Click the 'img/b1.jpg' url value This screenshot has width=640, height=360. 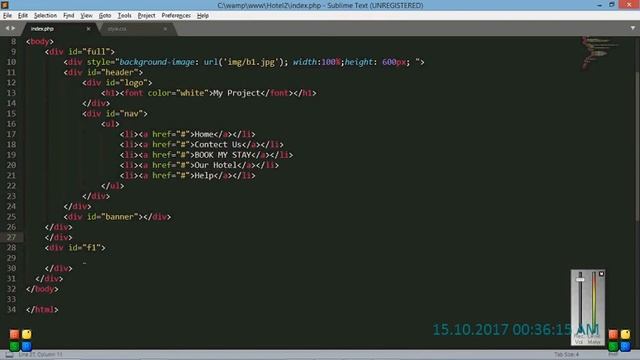click(x=251, y=62)
